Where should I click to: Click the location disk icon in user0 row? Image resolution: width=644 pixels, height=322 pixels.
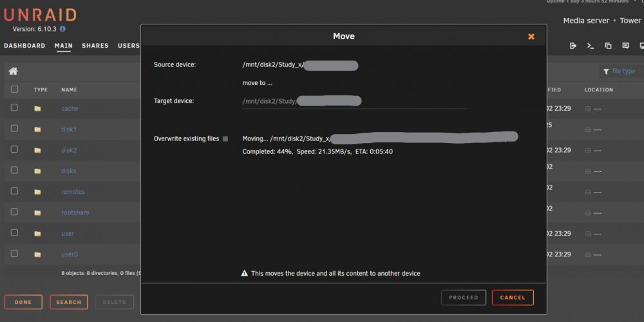tap(588, 254)
